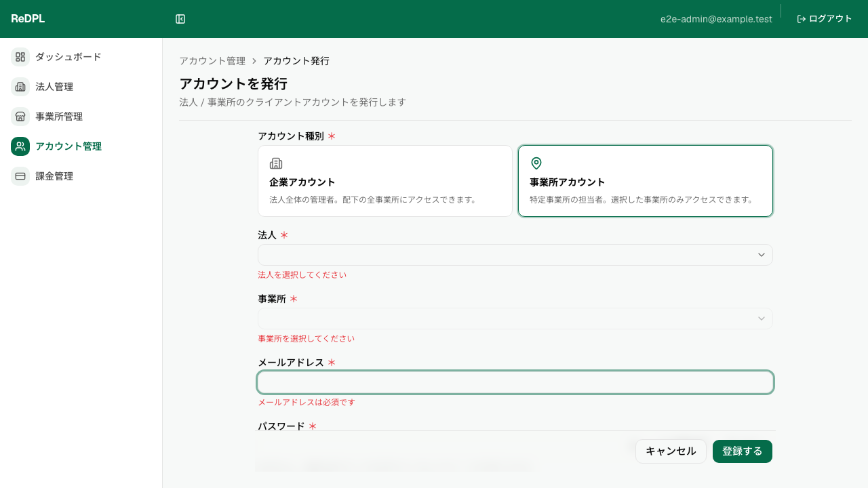Click the 事業所を選択してください error message
Image resolution: width=868 pixels, height=488 pixels.
coord(307,339)
